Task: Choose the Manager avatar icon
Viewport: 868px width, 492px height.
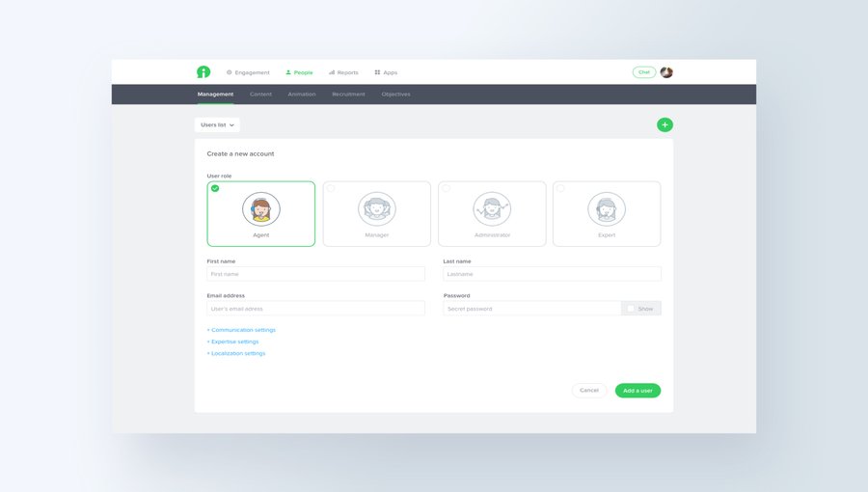Action: (x=377, y=209)
